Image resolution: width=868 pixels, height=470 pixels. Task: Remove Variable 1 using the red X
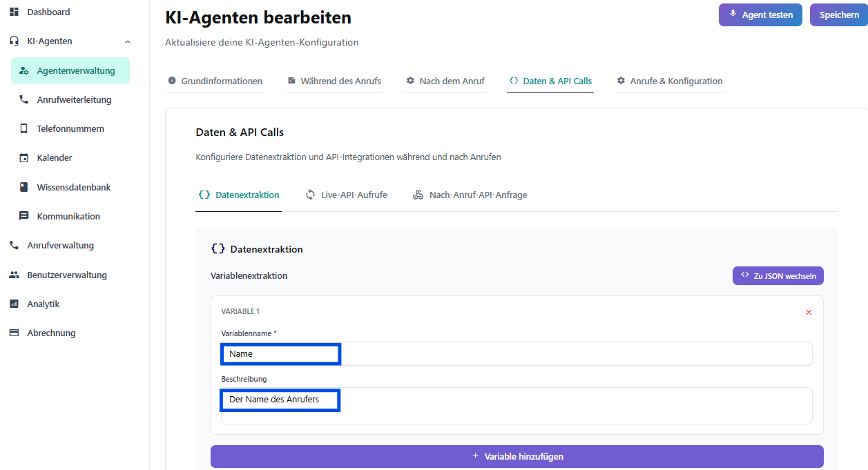pyautogui.click(x=809, y=313)
